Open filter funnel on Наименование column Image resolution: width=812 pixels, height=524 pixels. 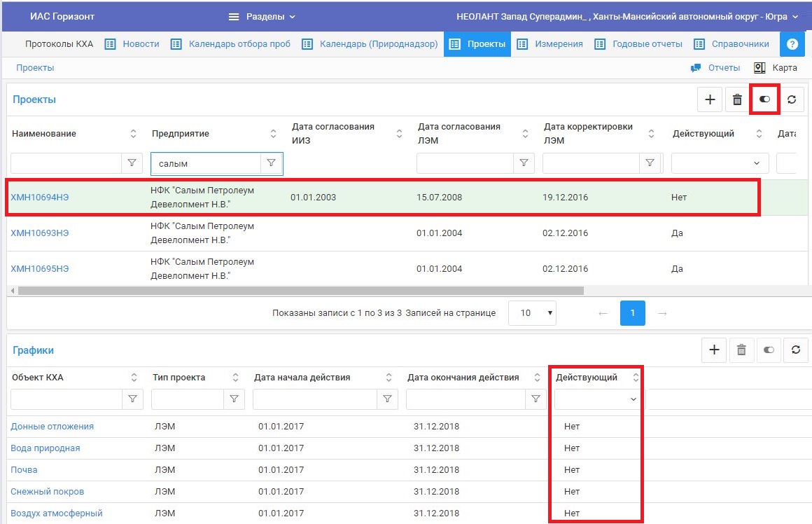132,163
